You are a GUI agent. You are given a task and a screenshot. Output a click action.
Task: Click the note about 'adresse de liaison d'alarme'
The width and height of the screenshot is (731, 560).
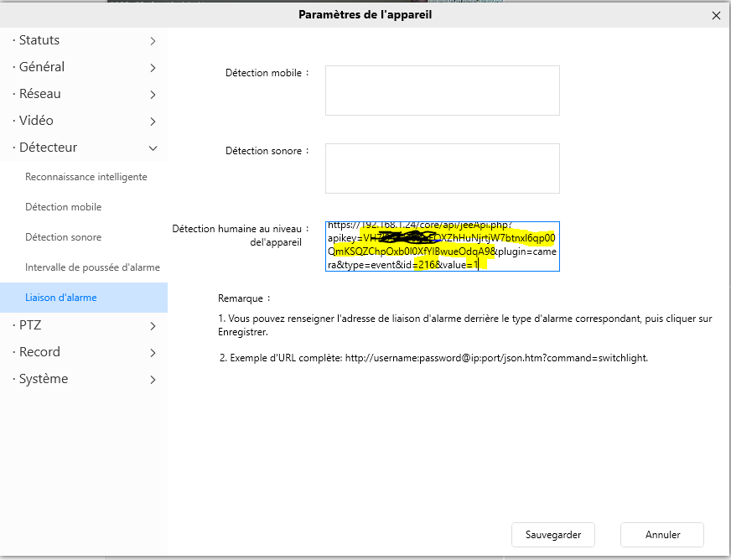(464, 325)
